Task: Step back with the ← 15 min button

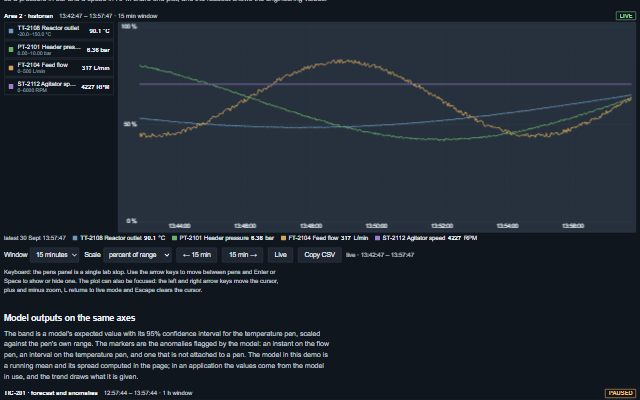Action: (197, 255)
